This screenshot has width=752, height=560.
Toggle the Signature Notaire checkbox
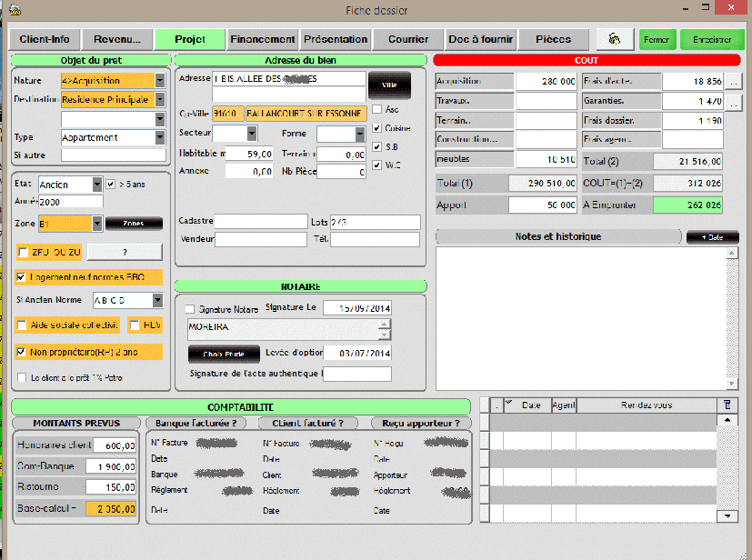[x=190, y=309]
